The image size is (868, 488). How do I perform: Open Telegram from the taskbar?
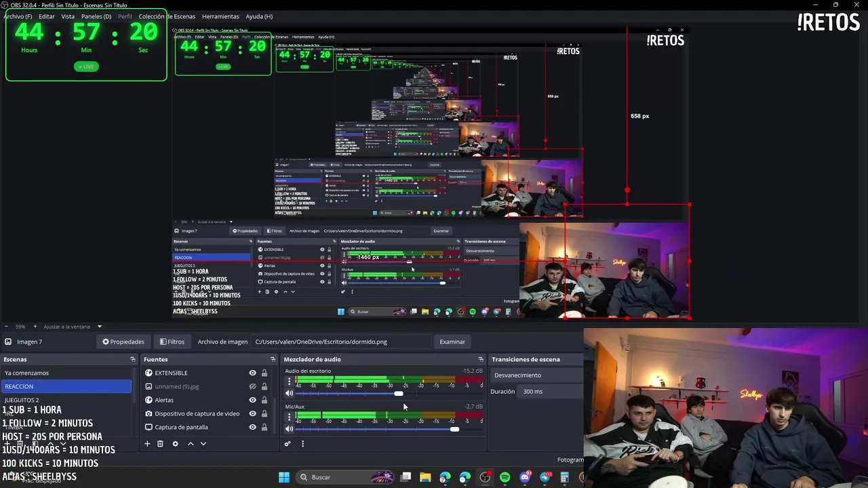pos(545,477)
